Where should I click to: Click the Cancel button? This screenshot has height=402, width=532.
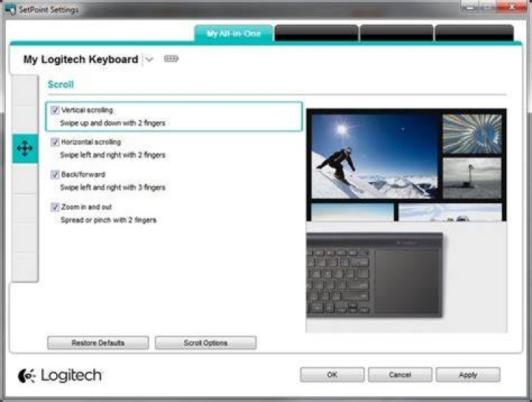pos(400,375)
